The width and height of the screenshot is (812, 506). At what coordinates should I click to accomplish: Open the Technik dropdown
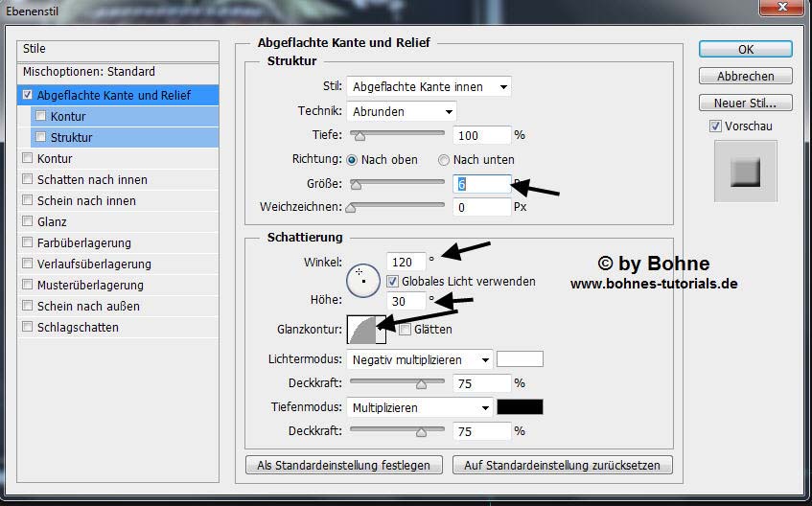401,111
